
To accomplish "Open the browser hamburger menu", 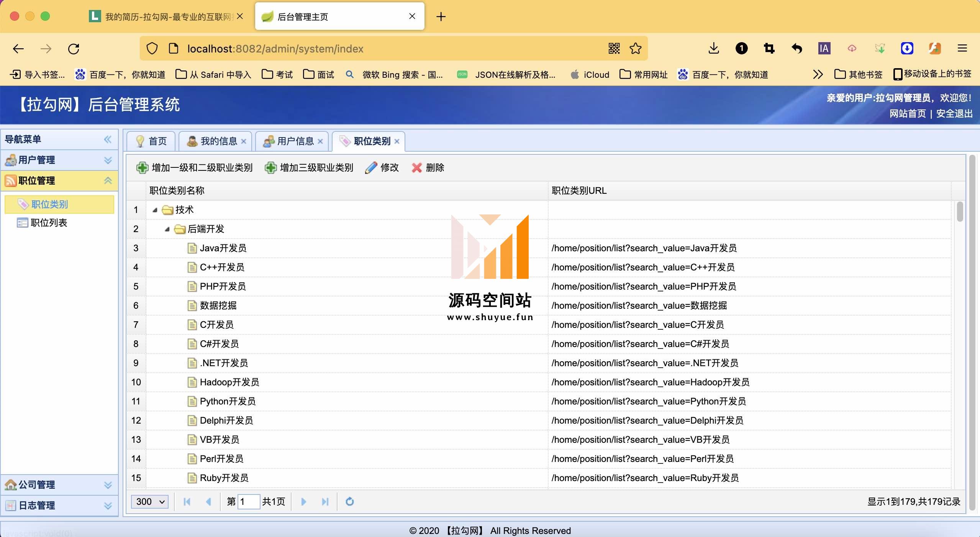I will [x=962, y=48].
